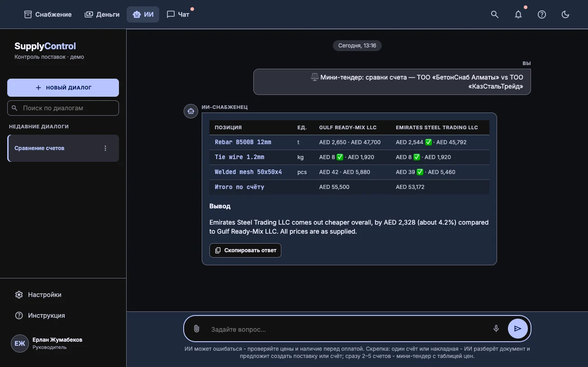Click the AED 55,500 total cell
The image size is (588, 367).
click(334, 187)
